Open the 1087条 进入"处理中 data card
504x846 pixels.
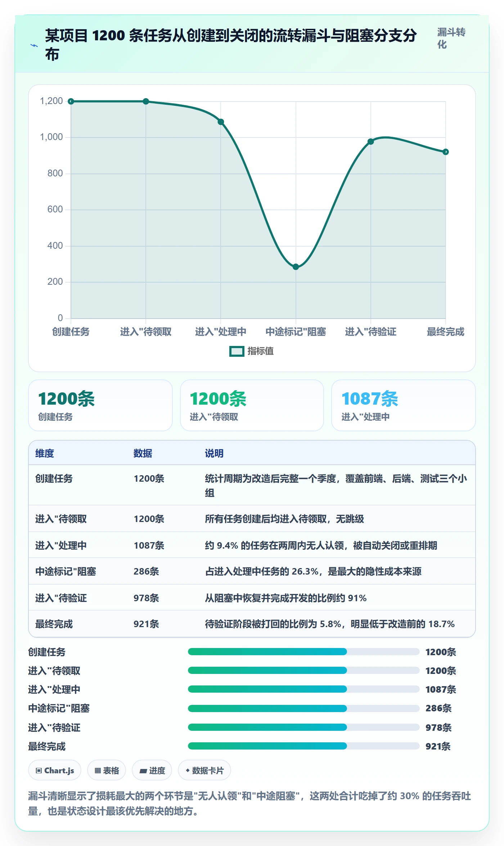coord(404,405)
